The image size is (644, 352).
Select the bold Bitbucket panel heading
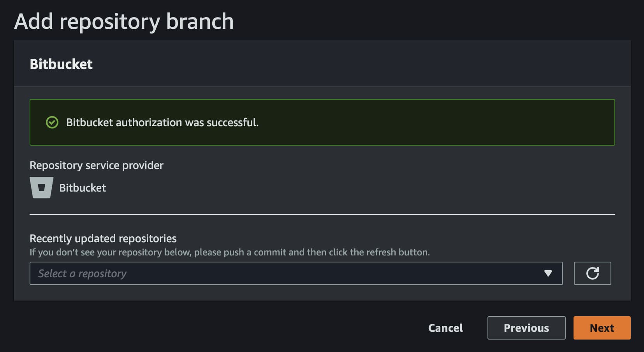[x=61, y=64]
